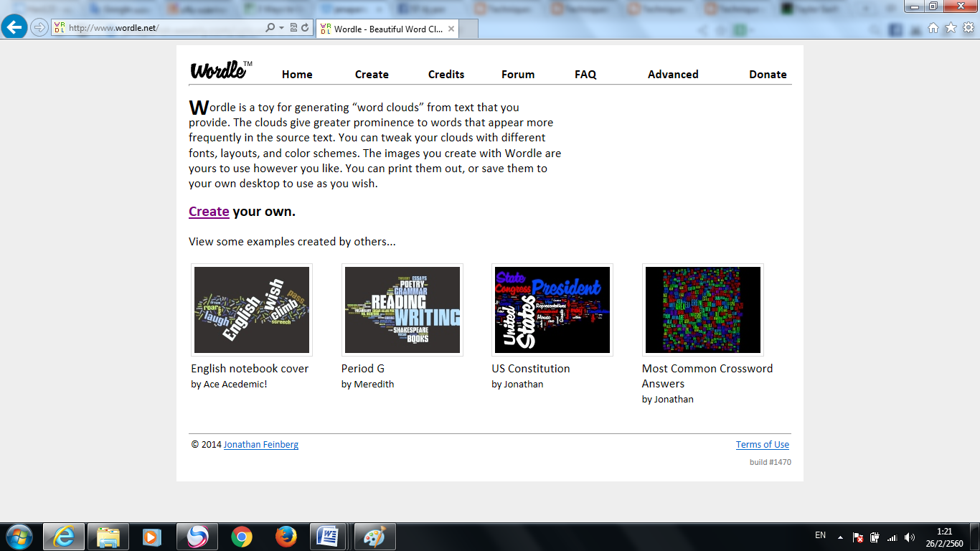Switch to Paint in the taskbar
The height and width of the screenshot is (551, 980).
pos(374,537)
